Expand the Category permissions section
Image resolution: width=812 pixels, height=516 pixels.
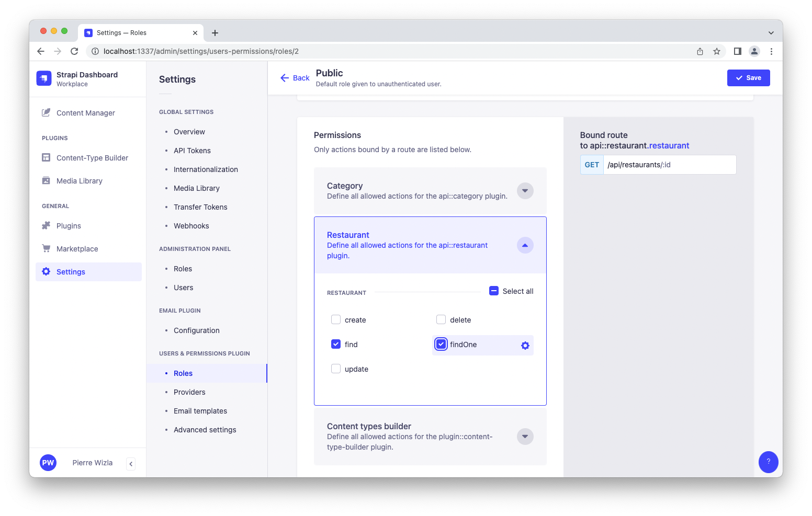click(525, 190)
